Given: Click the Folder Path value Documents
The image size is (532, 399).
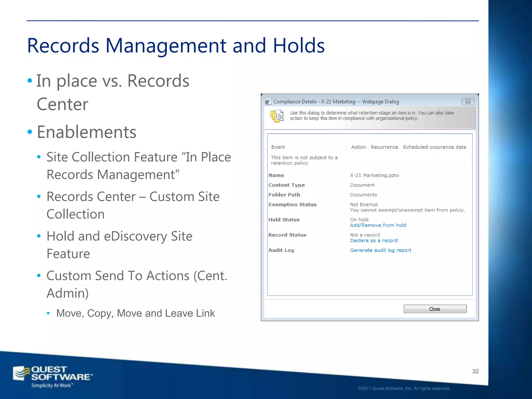Looking at the screenshot, I should tap(363, 195).
